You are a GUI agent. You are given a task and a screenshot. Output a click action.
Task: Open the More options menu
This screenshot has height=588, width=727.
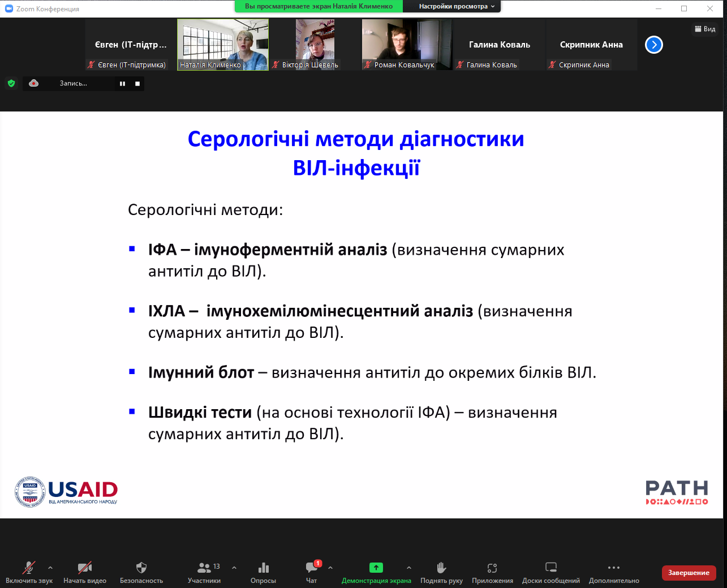pos(614,568)
